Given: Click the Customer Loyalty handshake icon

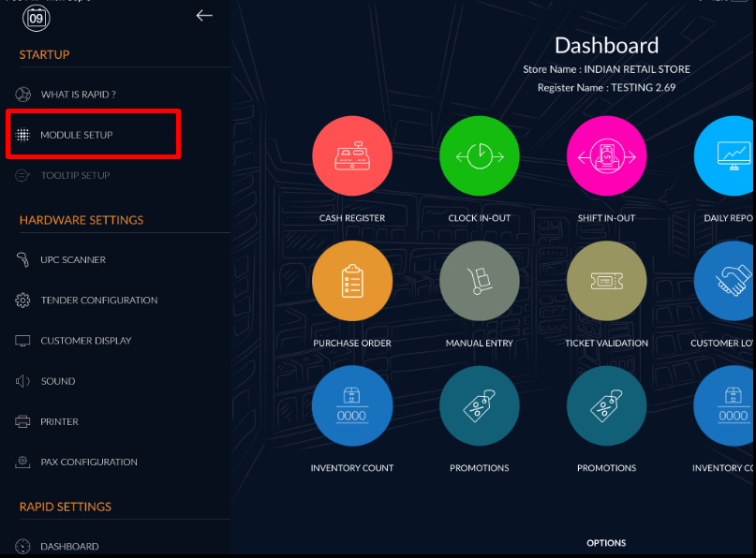Looking at the screenshot, I should [728, 280].
